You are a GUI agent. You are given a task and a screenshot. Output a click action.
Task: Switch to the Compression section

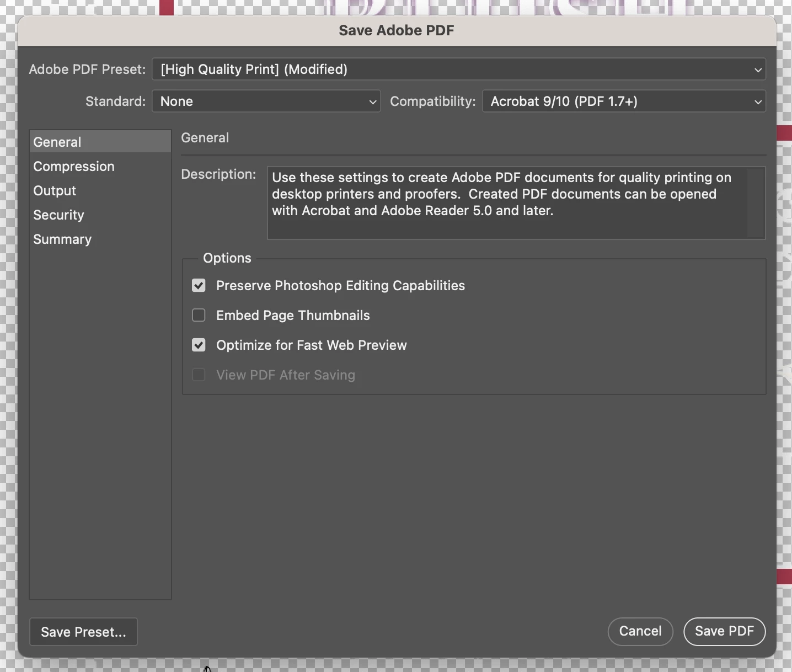pos(100,166)
